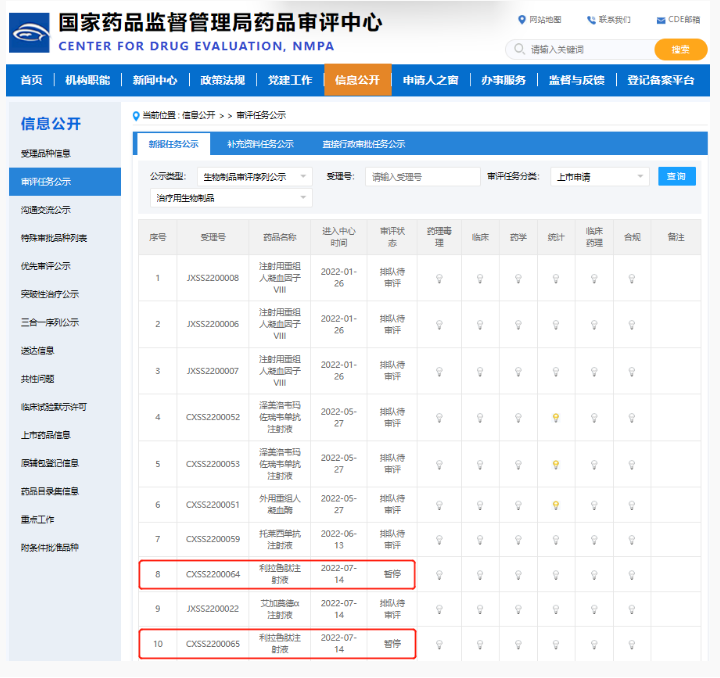Click the date 2022-06-13 in row CXSS2200059
720x678 pixels.
[x=338, y=539]
